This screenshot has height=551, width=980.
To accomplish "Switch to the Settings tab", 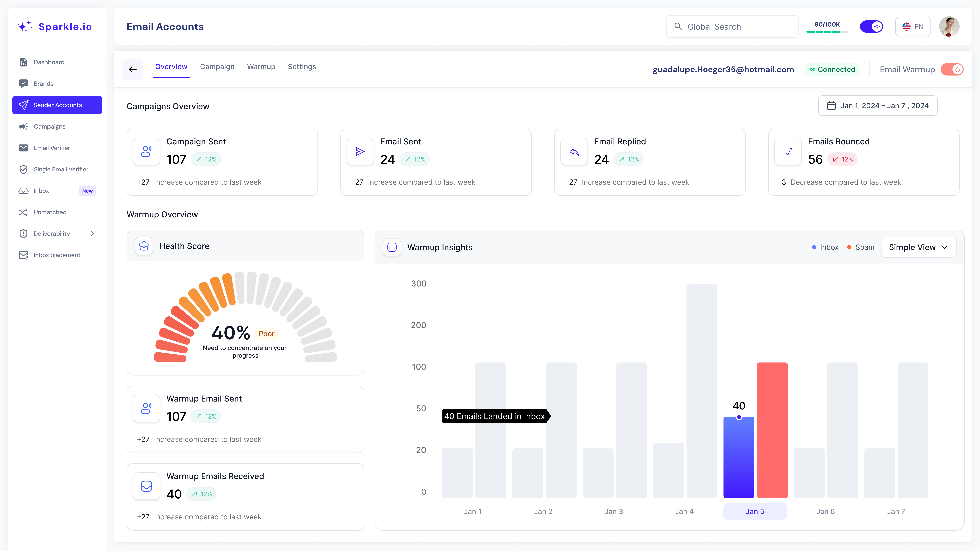I will tap(302, 67).
